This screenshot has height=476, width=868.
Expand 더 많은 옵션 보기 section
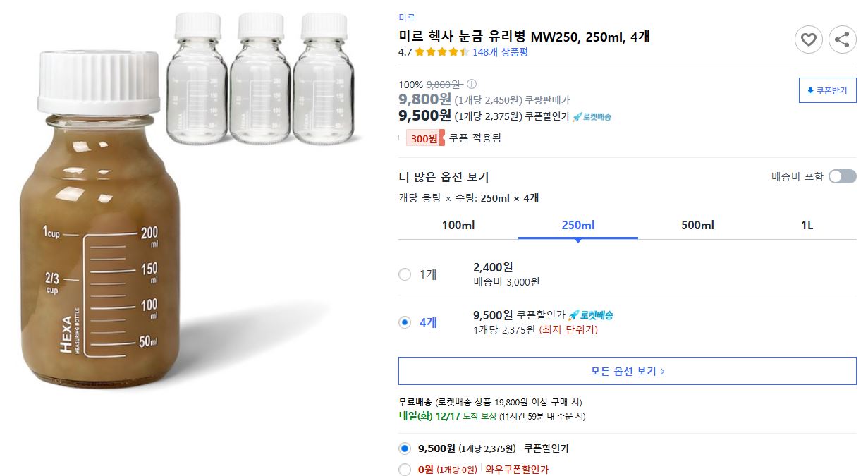pyautogui.click(x=445, y=176)
